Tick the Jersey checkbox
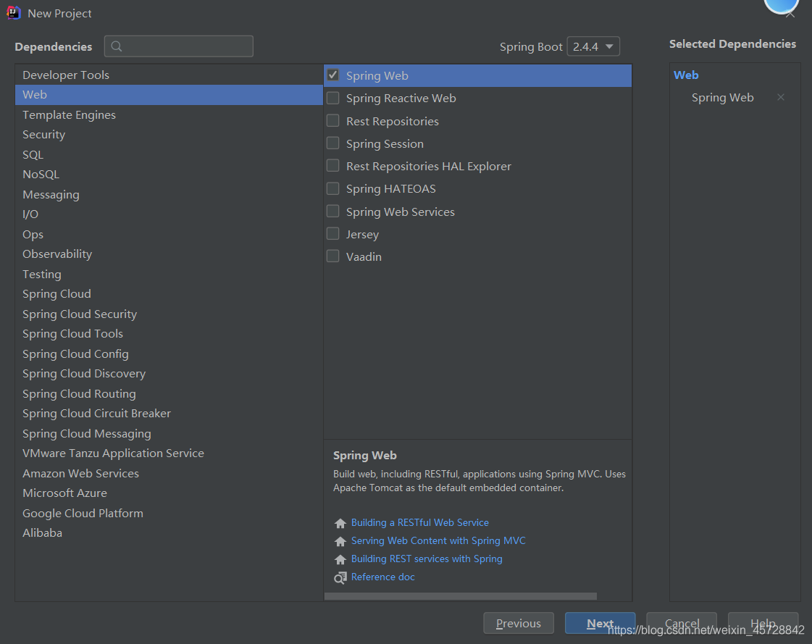Screen dimensions: 812x644 coord(333,234)
